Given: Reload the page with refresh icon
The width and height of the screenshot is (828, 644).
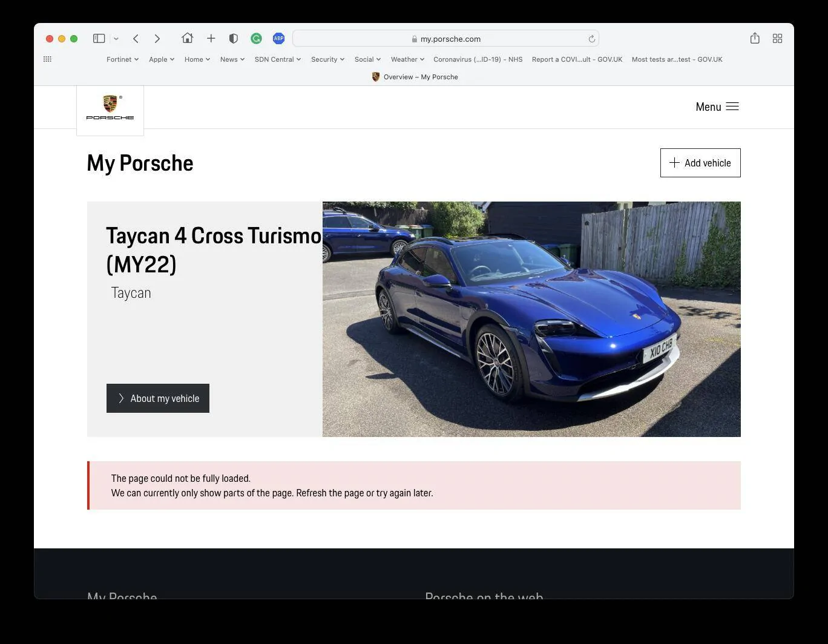Looking at the screenshot, I should point(591,39).
